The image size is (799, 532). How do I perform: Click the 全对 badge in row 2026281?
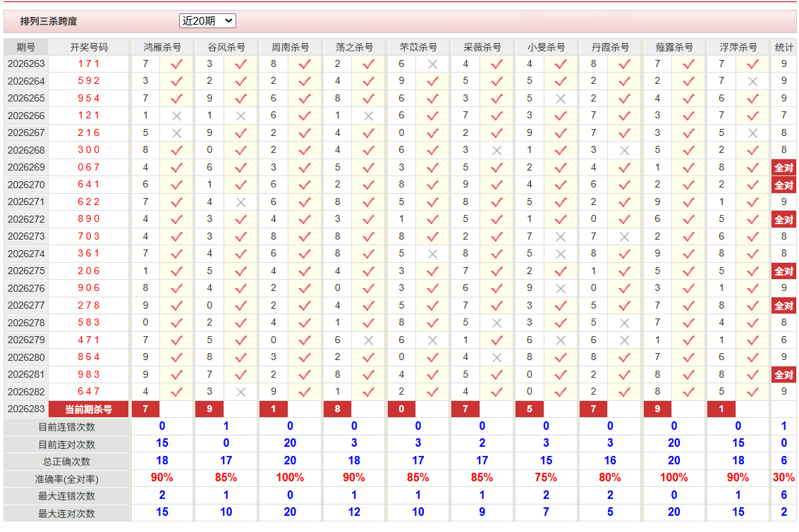pyautogui.click(x=783, y=375)
